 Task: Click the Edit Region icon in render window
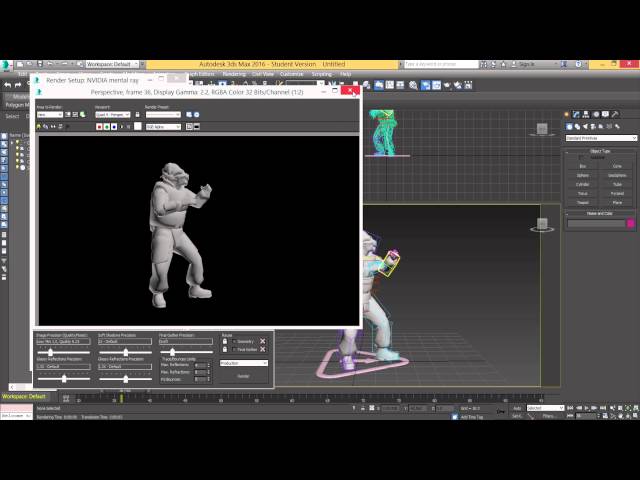[x=68, y=115]
